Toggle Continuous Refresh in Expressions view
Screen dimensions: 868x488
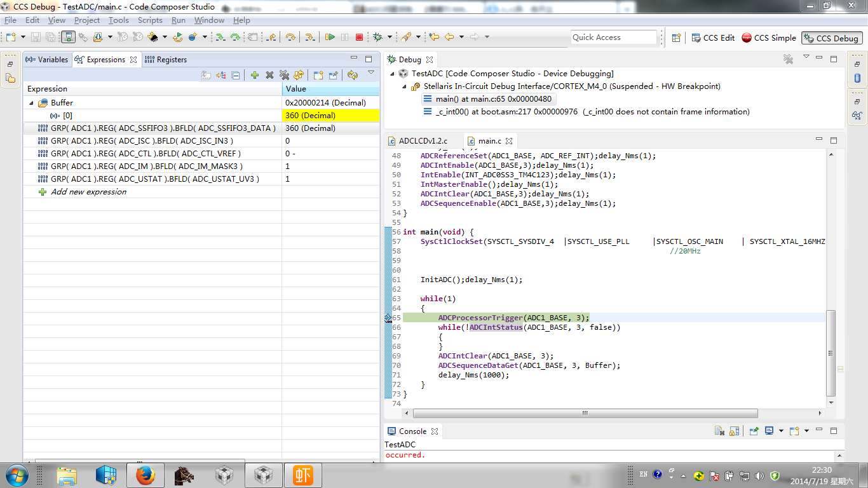pos(353,75)
